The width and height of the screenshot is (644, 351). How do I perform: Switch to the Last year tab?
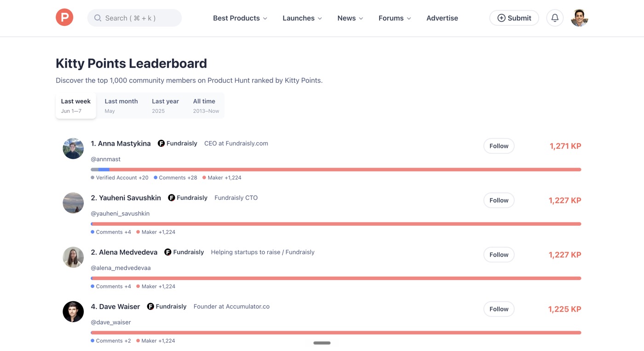coord(165,105)
